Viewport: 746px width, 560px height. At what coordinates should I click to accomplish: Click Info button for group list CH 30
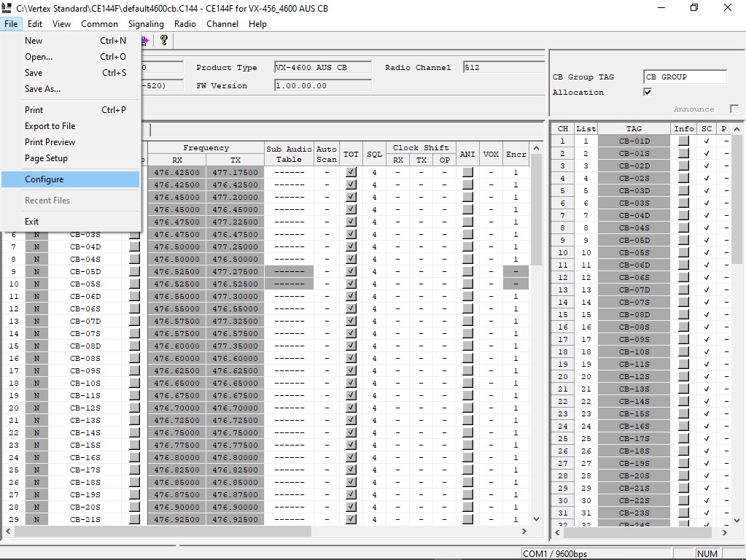(684, 500)
